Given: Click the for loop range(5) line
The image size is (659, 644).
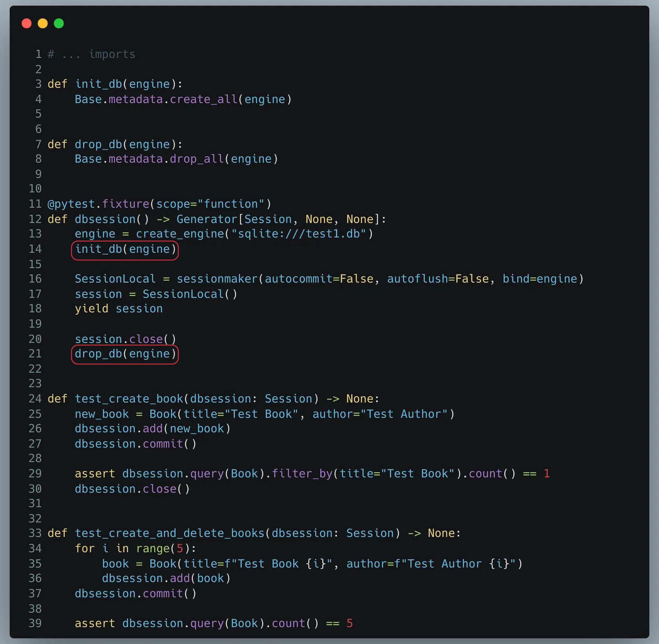Looking at the screenshot, I should coord(135,548).
